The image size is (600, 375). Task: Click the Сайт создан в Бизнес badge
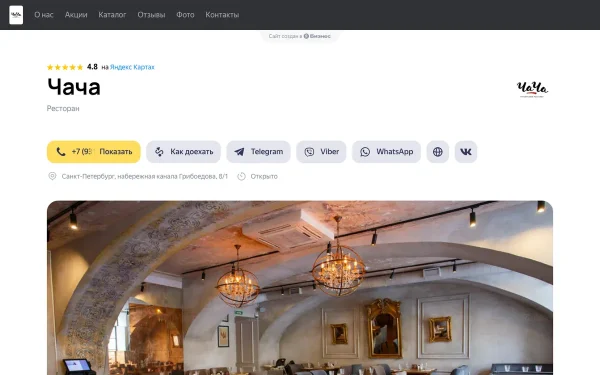pyautogui.click(x=300, y=36)
